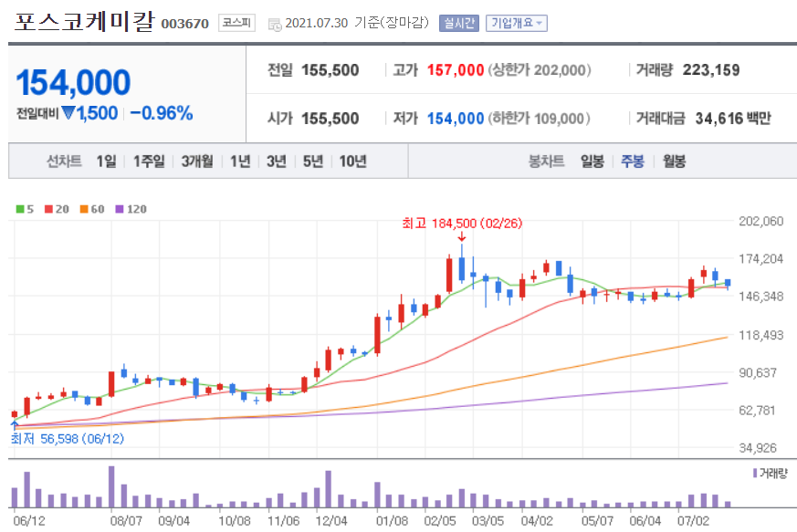Click the 상한가 202,000 text
This screenshot has height=532, width=797.
tap(540, 70)
